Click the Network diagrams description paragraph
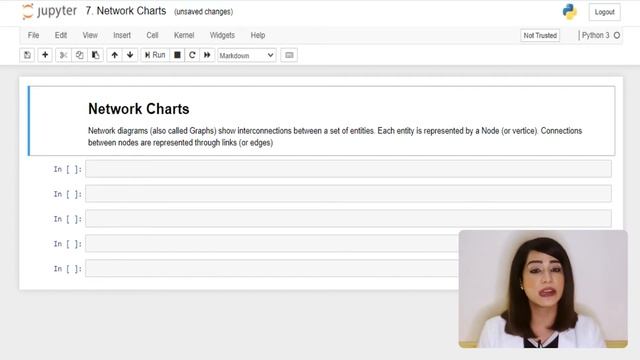Screen dimensions: 640x360 tap(335, 137)
